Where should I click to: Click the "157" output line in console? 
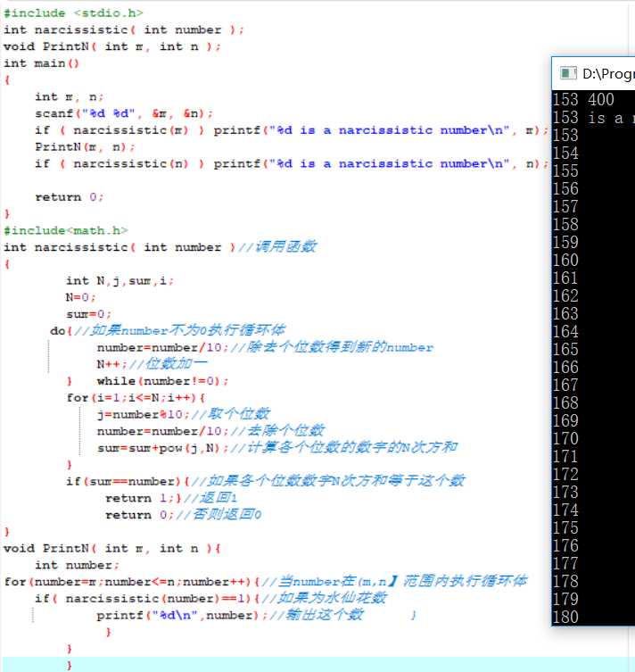pos(565,206)
